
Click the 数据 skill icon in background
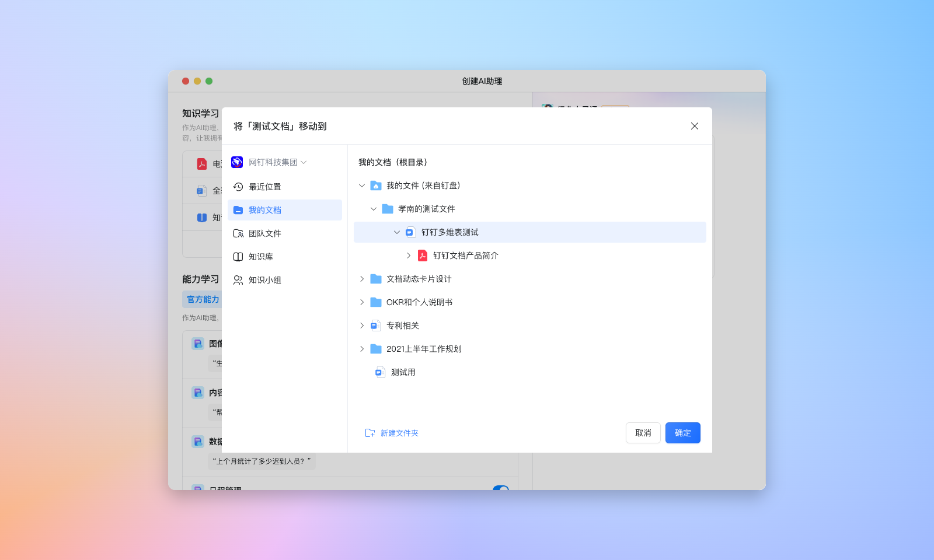(198, 442)
